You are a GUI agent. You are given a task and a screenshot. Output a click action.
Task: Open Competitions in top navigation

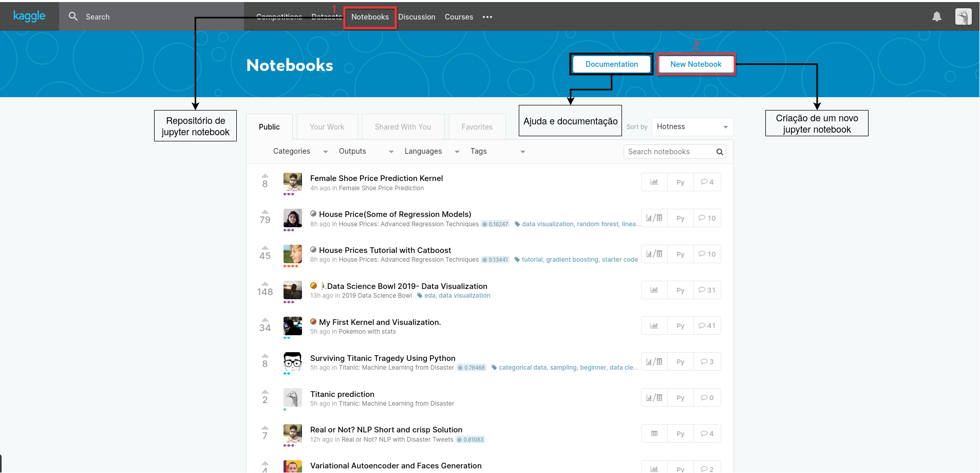click(x=279, y=17)
